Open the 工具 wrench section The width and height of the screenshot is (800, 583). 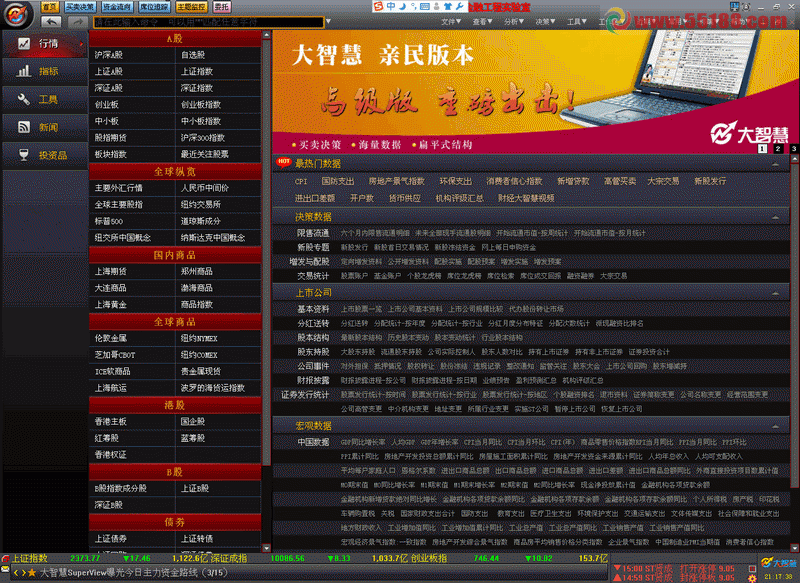[x=45, y=99]
